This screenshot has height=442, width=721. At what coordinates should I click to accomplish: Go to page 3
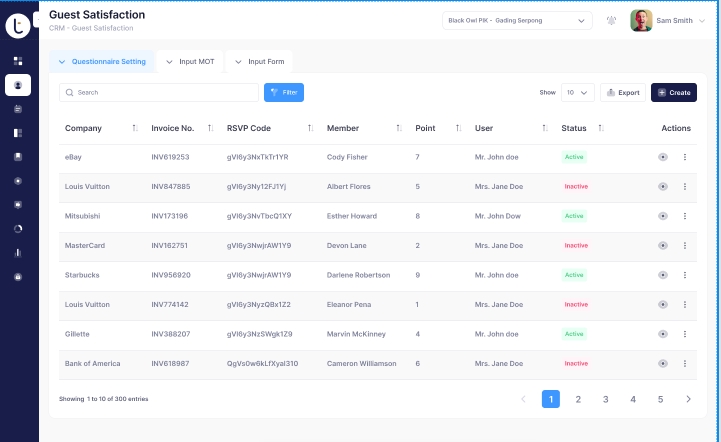[606, 399]
